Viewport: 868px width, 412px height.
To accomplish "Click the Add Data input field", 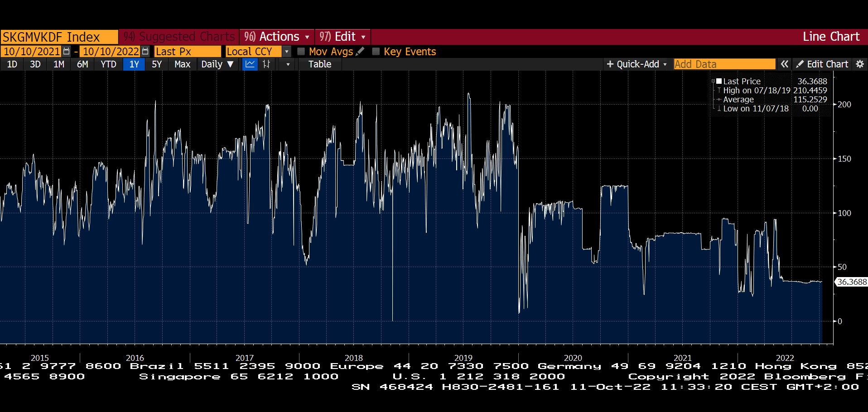I will tap(724, 64).
